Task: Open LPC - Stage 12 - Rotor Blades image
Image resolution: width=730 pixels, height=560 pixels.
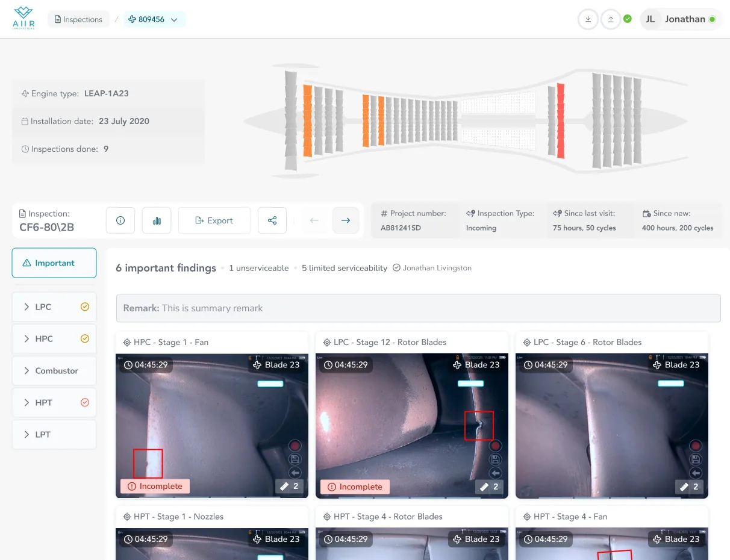Action: click(x=412, y=426)
